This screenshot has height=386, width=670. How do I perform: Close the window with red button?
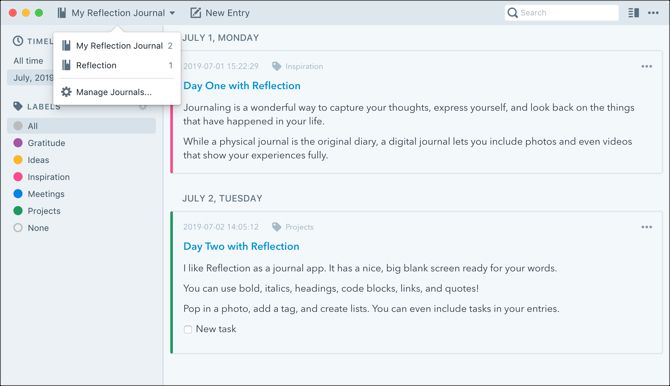[x=13, y=13]
